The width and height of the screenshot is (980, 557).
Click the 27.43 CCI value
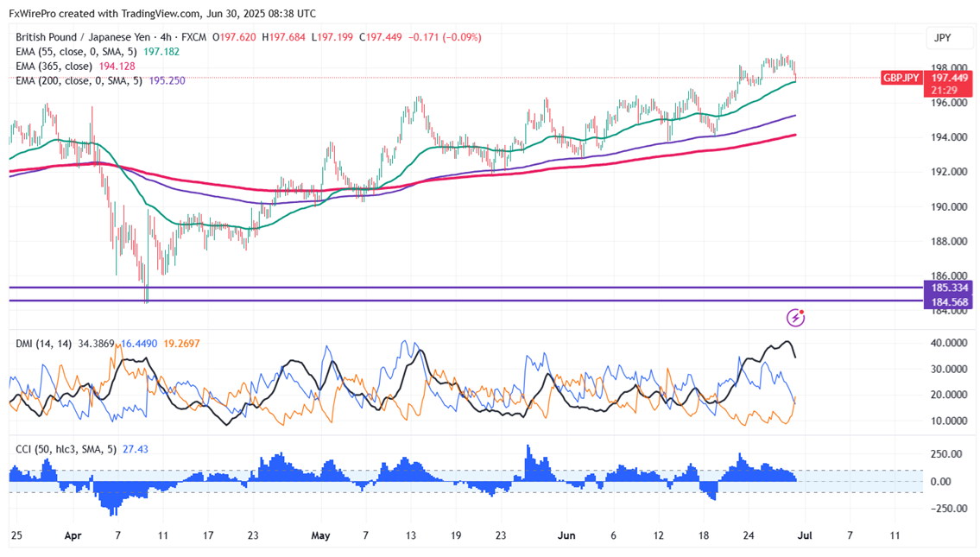click(x=135, y=449)
